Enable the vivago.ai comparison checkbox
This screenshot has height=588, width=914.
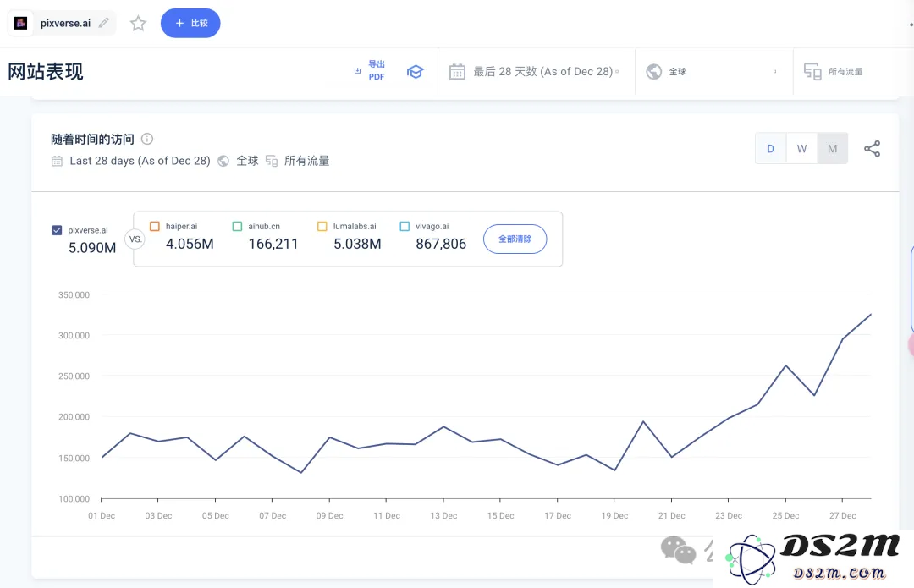pos(405,226)
